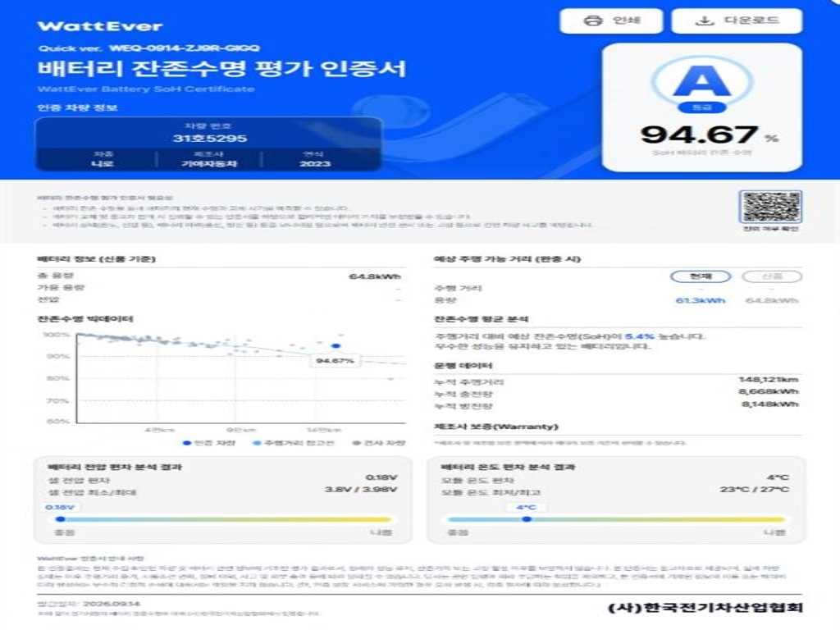Click the 배터리 잔존수명 평가 인증서 title
The image size is (840, 630).
click(x=221, y=69)
